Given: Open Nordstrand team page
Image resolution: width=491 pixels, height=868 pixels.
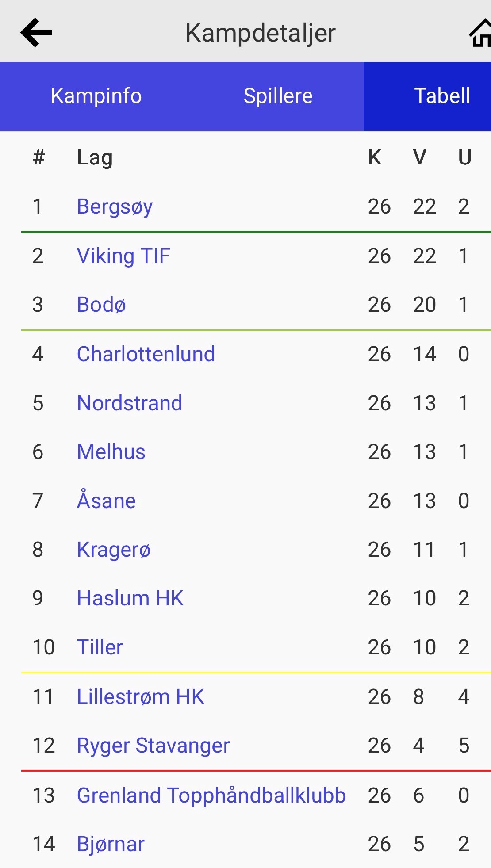Looking at the screenshot, I should pos(129,403).
